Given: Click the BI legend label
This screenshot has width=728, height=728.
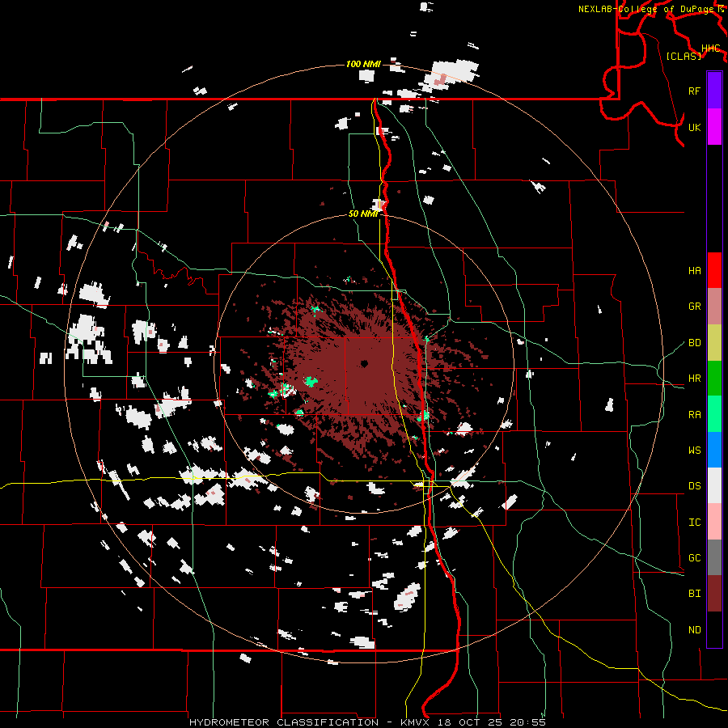Looking at the screenshot, I should coord(694,594).
